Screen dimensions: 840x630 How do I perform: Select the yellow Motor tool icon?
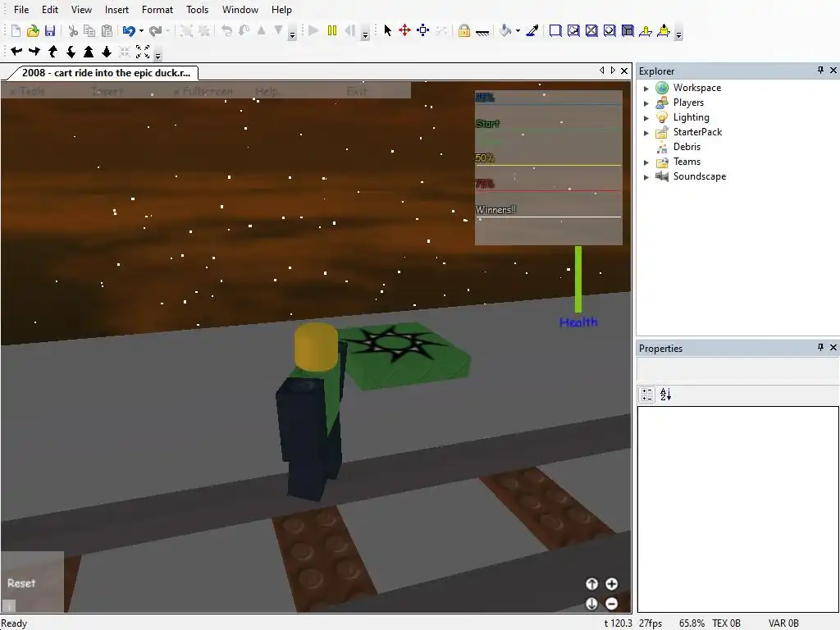pyautogui.click(x=663, y=30)
